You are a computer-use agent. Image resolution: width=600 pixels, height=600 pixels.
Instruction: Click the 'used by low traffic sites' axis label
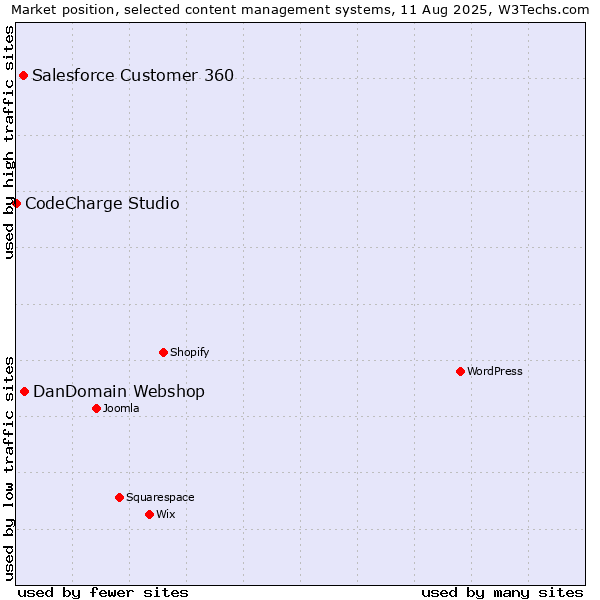8,469
